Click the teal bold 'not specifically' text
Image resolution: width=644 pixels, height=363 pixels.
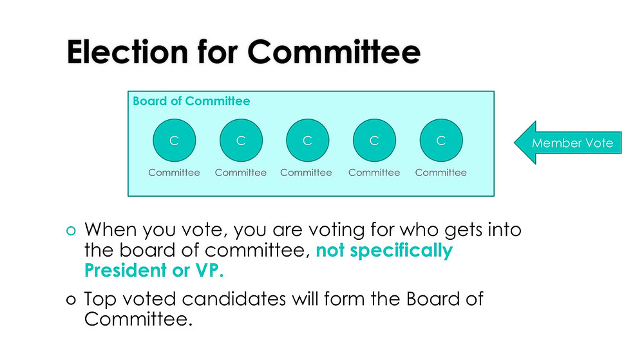click(384, 250)
